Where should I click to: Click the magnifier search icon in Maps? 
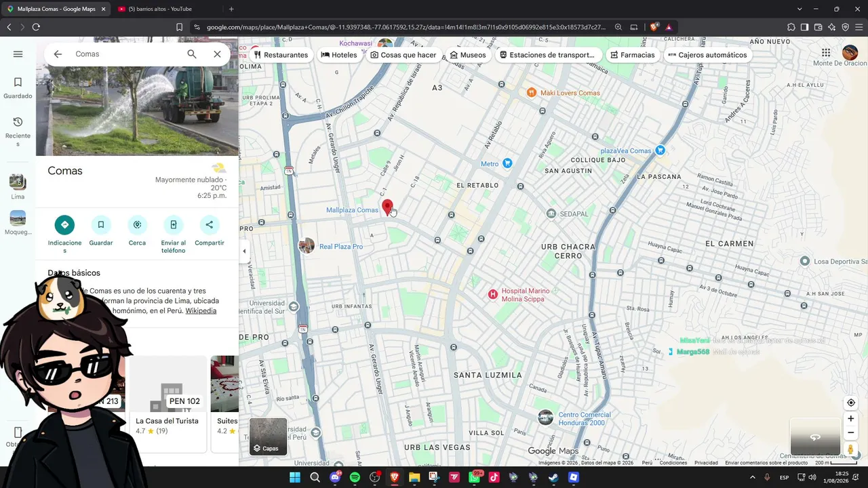pyautogui.click(x=192, y=54)
